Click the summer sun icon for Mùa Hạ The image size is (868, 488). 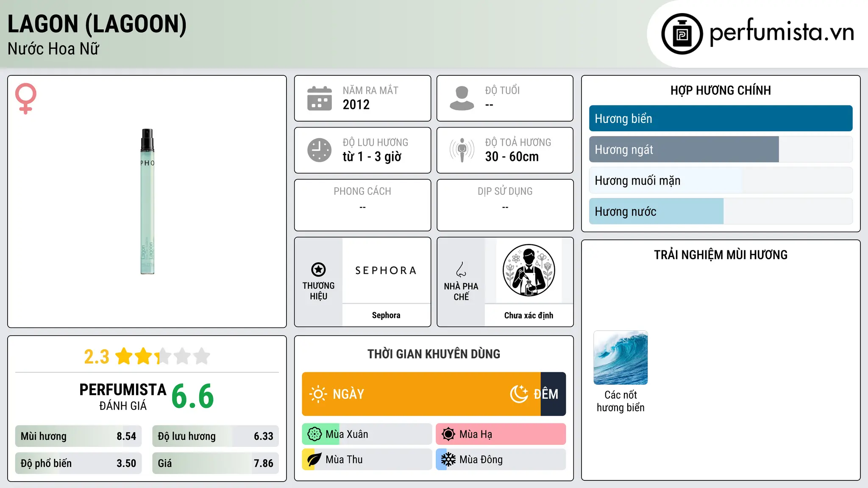448,434
